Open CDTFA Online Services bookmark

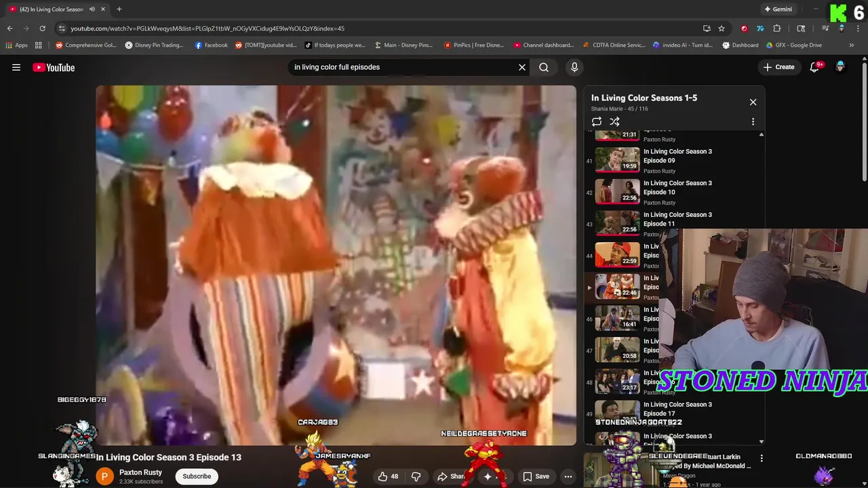tap(614, 45)
